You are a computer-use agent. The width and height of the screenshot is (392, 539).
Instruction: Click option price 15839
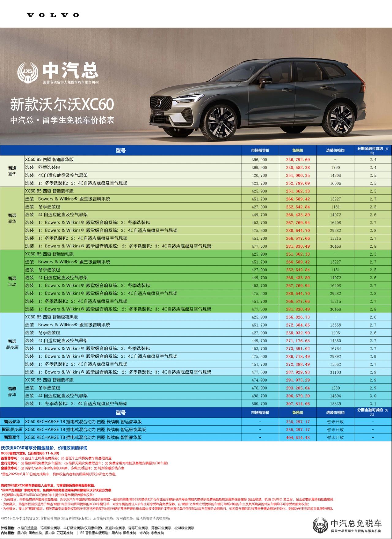point(335,404)
